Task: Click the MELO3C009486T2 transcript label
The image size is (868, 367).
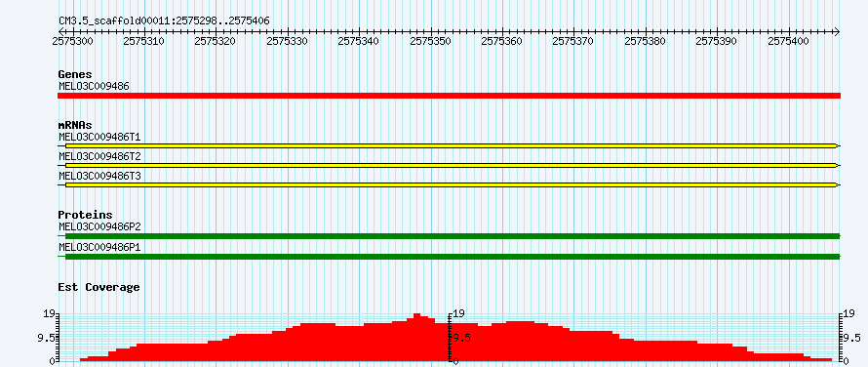Action: tap(99, 156)
